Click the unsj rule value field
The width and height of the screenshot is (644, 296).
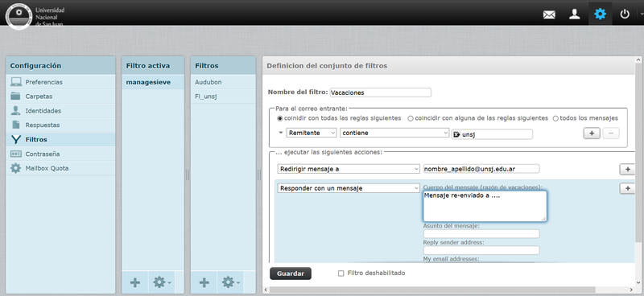(x=492, y=134)
